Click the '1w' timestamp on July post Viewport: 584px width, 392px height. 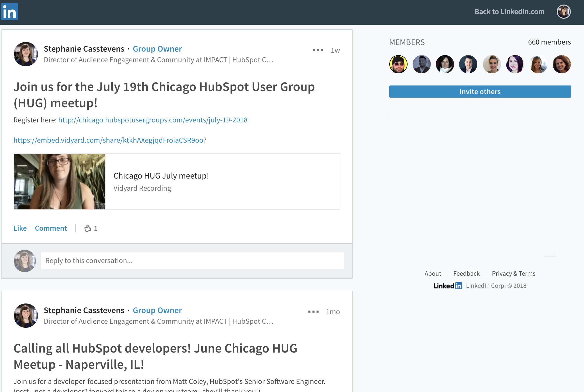[335, 50]
